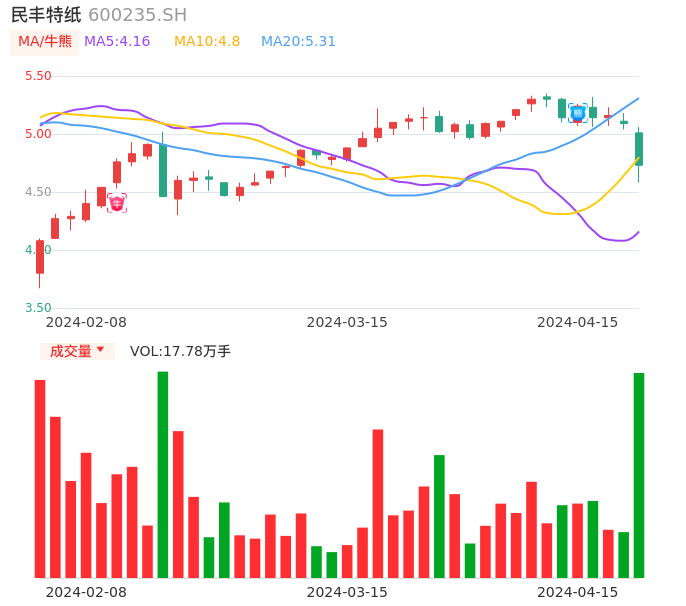Click the 民丰特纸 stock name
The height and width of the screenshot is (606, 686).
coord(46,14)
